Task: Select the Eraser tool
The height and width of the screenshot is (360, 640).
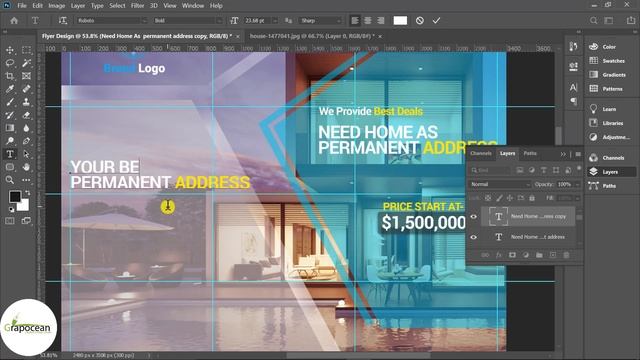Action: [x=27, y=115]
